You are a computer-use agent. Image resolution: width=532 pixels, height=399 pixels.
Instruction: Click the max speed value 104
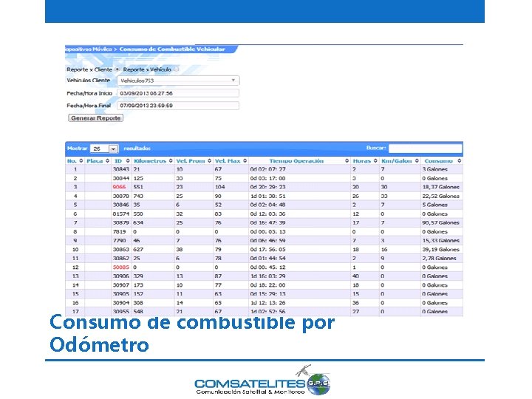click(220, 187)
